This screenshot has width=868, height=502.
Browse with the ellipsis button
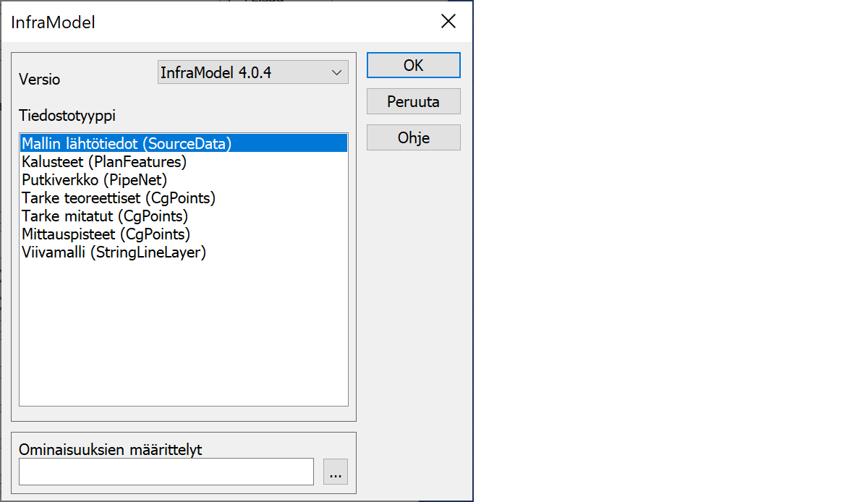point(335,472)
